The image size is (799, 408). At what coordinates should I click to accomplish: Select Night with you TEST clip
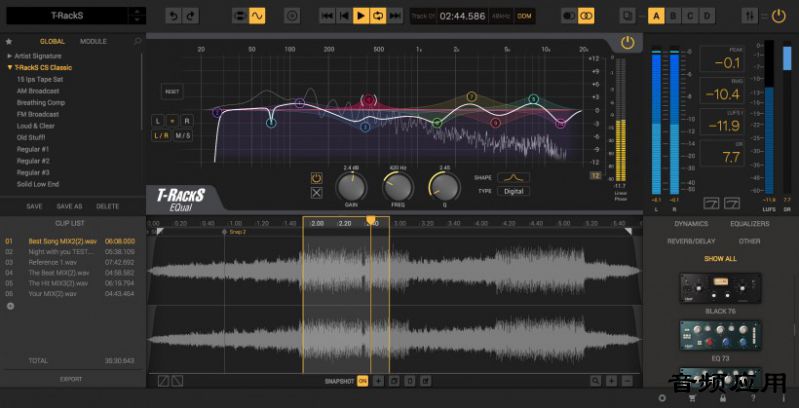point(62,252)
